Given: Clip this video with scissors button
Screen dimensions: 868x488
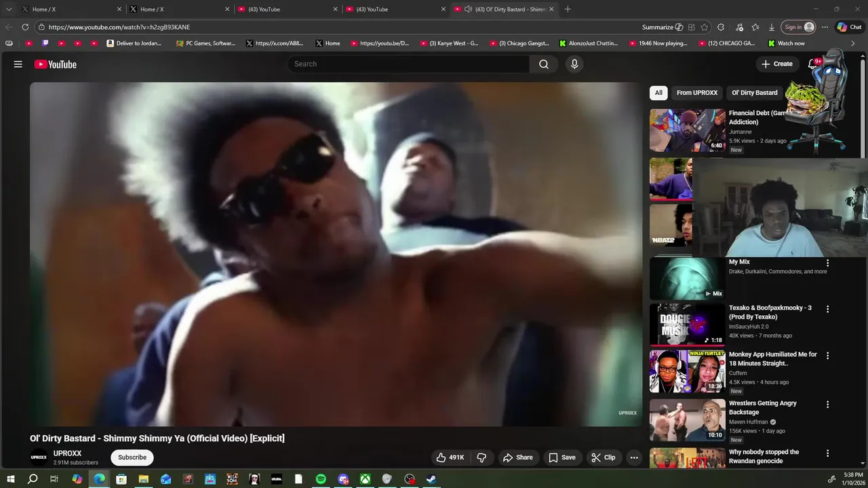Looking at the screenshot, I should tap(604, 457).
